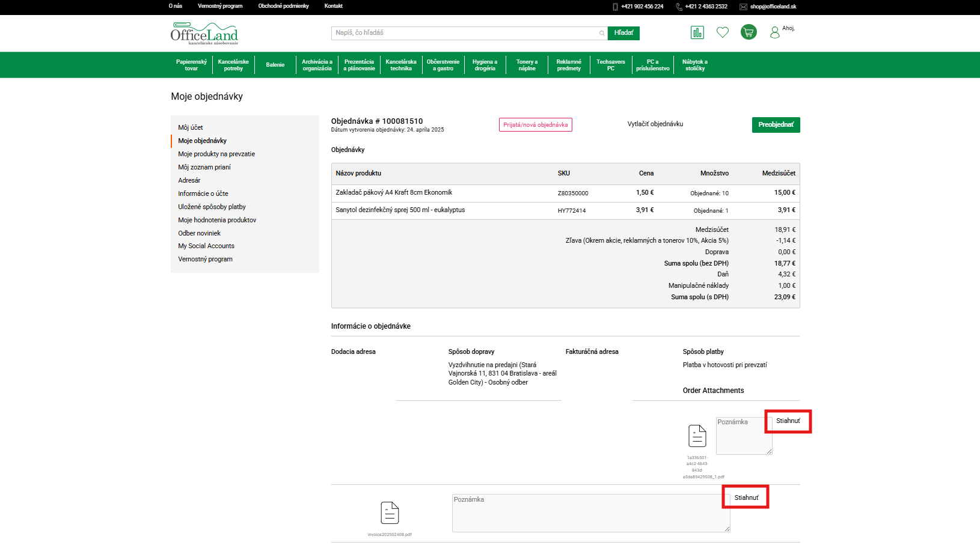Open PC a príslušenstvo category

652,65
